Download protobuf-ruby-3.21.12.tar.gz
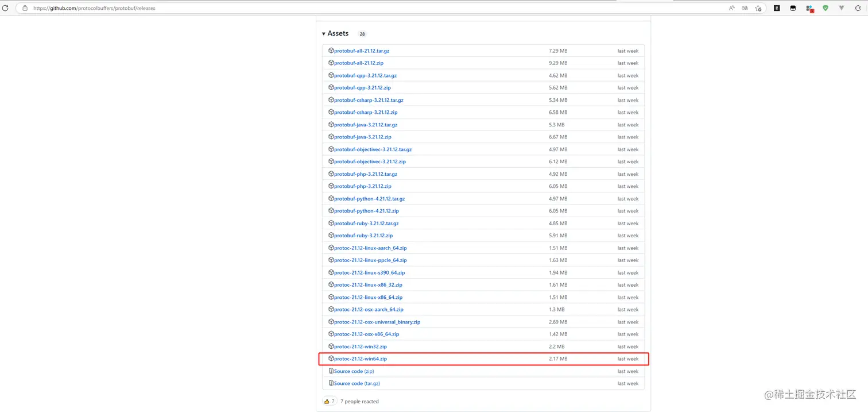The width and height of the screenshot is (868, 412). tap(366, 224)
